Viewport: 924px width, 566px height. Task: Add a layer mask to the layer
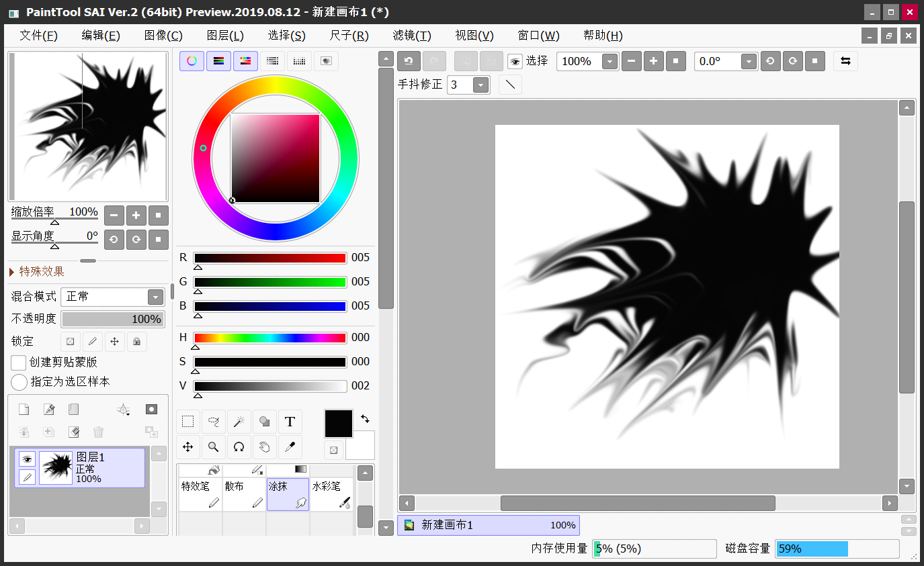[x=152, y=410]
